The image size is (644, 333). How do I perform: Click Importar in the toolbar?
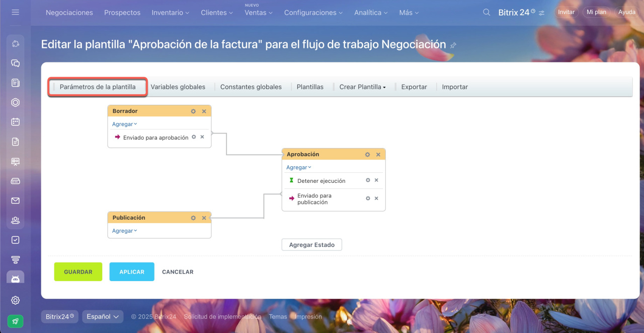click(455, 87)
